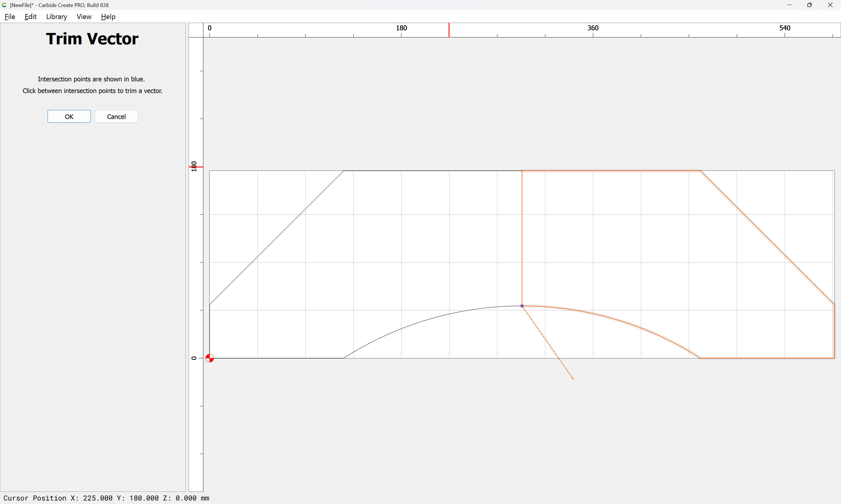Viewport: 841px width, 504px height.
Task: Open the Library menu
Action: (x=56, y=17)
